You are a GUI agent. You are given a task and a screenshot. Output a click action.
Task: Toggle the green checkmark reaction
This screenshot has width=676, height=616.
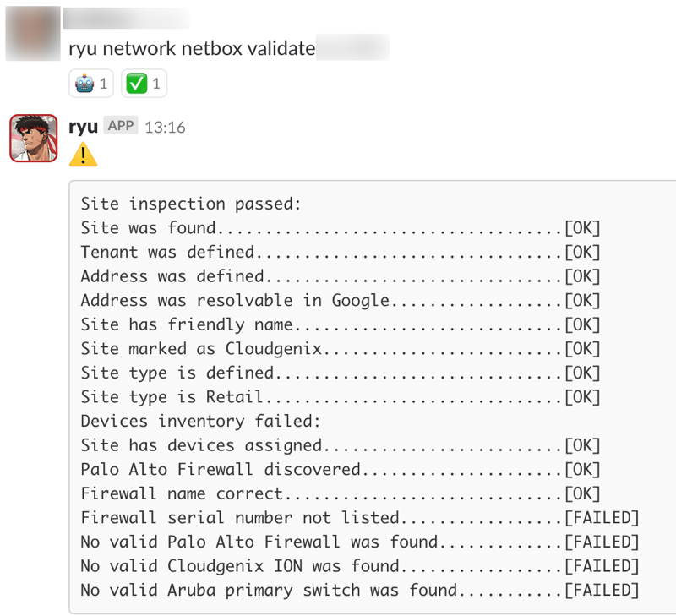pyautogui.click(x=144, y=83)
